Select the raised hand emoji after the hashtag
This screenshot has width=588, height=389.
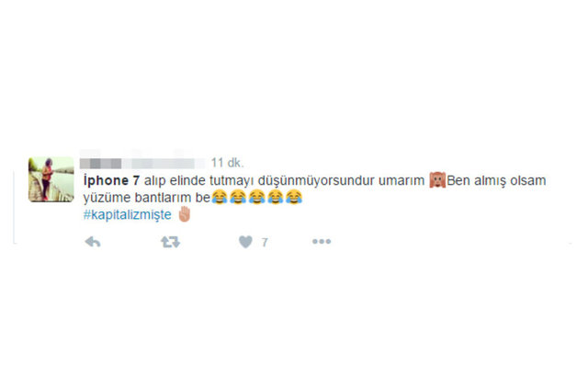pos(185,214)
